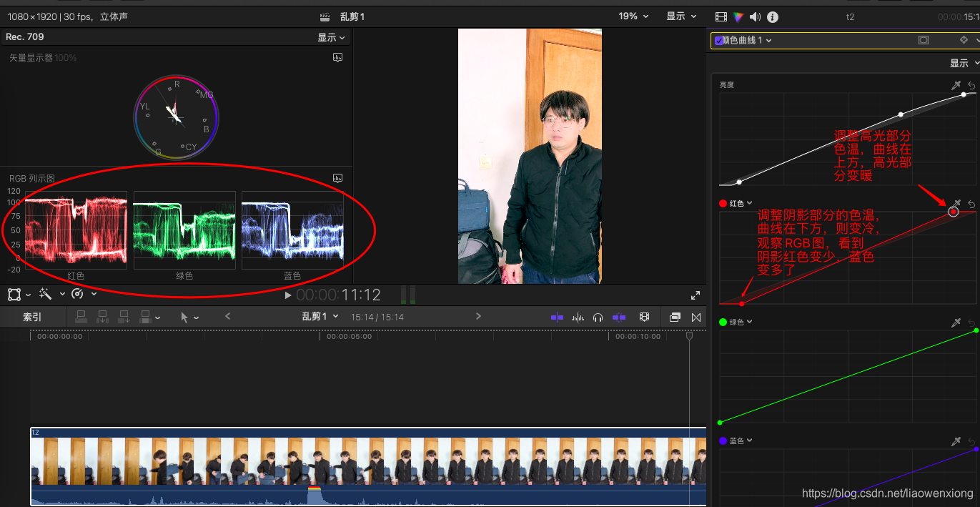
Task: Open vectorscope settings icon
Action: (x=338, y=58)
